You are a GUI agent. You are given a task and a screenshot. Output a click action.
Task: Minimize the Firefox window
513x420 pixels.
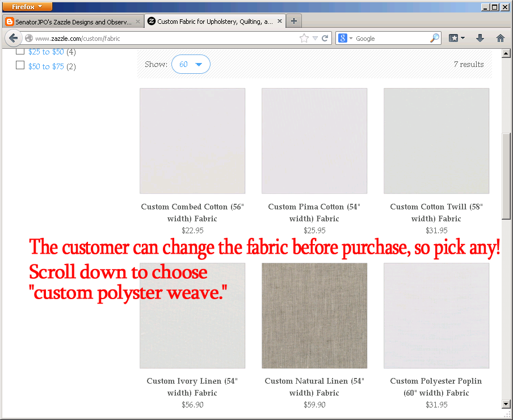[485, 7]
